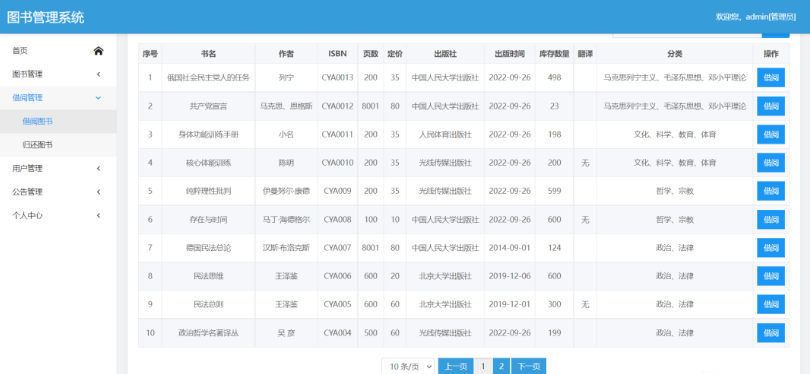Click the ISBN cell CYA007
Screen dimensions: 810x374
click(x=337, y=248)
